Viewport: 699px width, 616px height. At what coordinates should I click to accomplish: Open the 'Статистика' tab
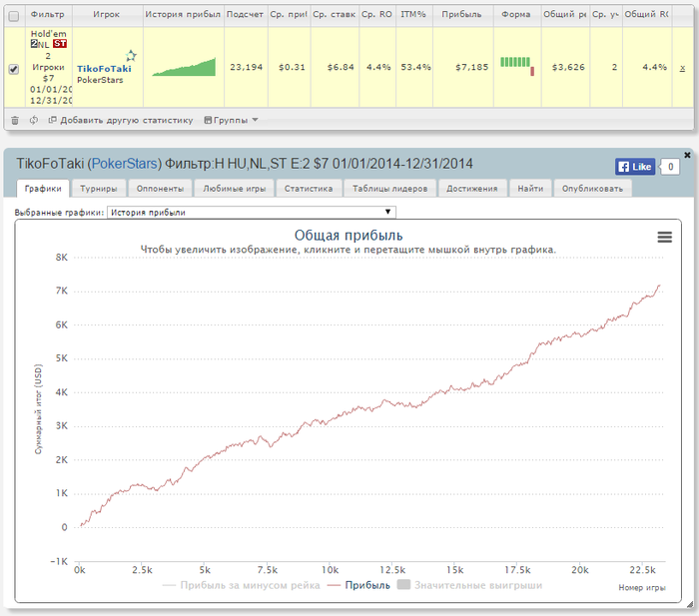pyautogui.click(x=308, y=188)
